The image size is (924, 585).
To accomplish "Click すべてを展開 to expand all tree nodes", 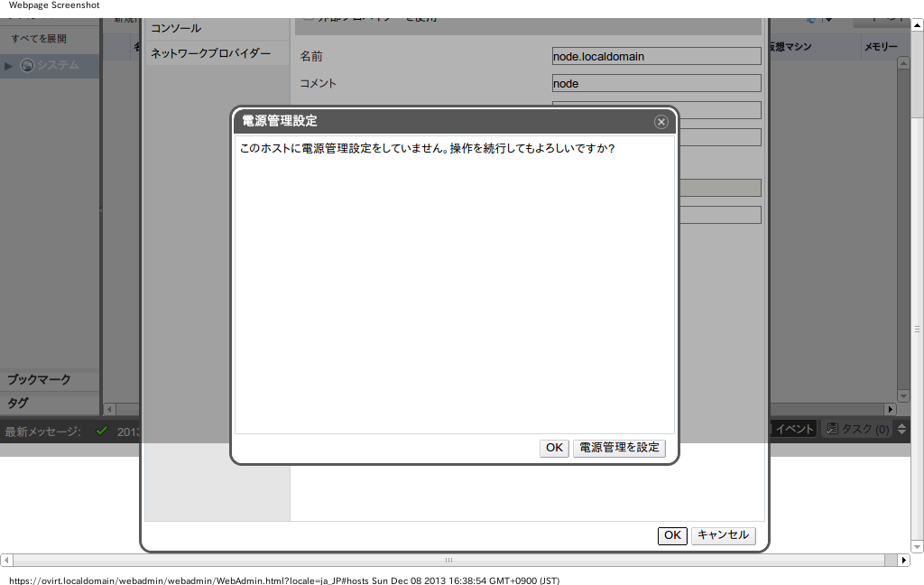I will [38, 39].
